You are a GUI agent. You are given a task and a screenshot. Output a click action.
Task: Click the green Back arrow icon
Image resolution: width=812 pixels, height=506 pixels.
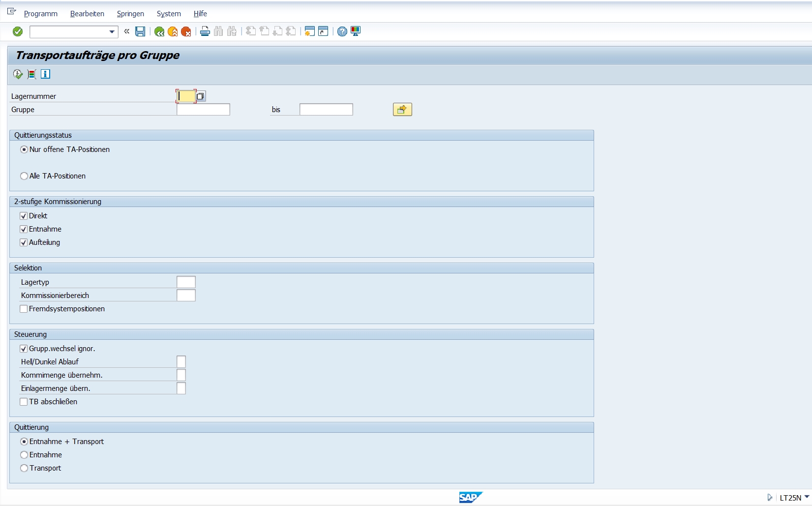(159, 31)
